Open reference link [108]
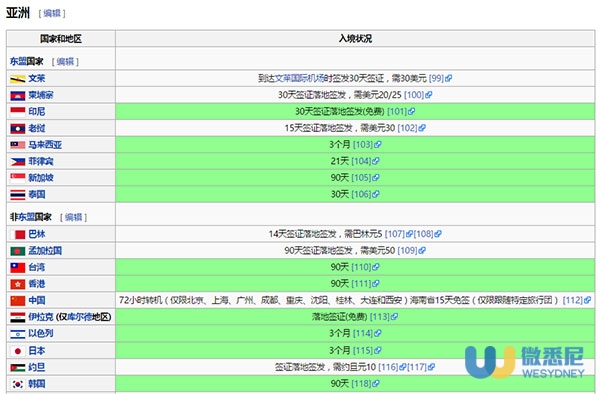This screenshot has height=394, width=600. (x=424, y=234)
